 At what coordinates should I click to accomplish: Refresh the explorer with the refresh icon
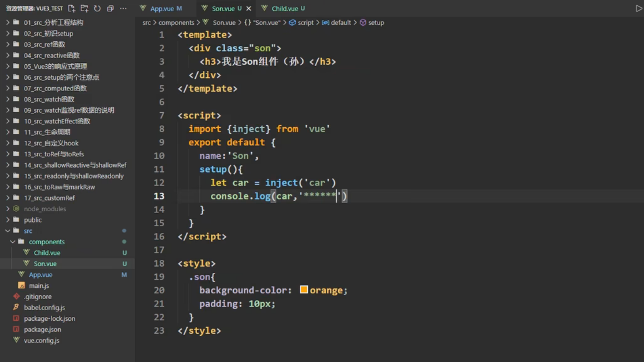point(97,8)
